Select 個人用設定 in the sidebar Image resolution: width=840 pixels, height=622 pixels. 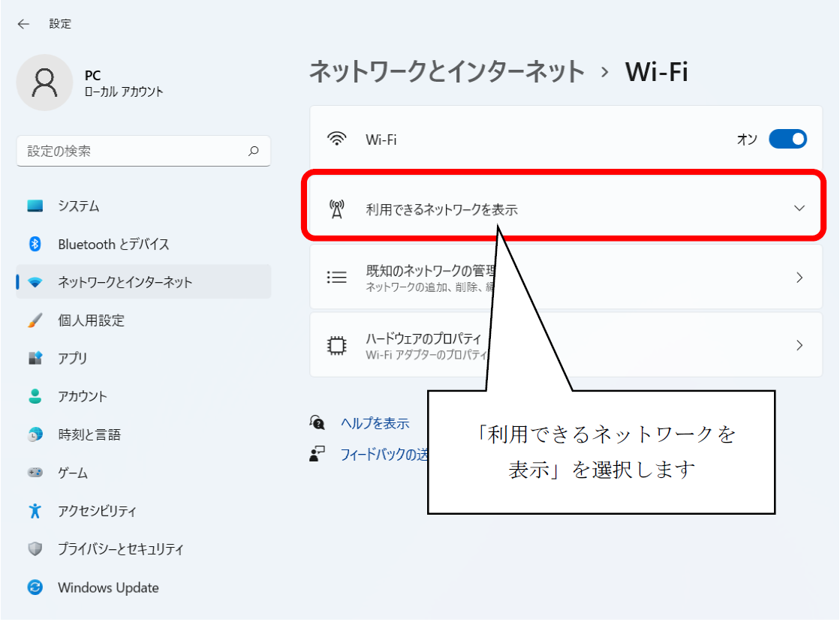[x=91, y=320]
